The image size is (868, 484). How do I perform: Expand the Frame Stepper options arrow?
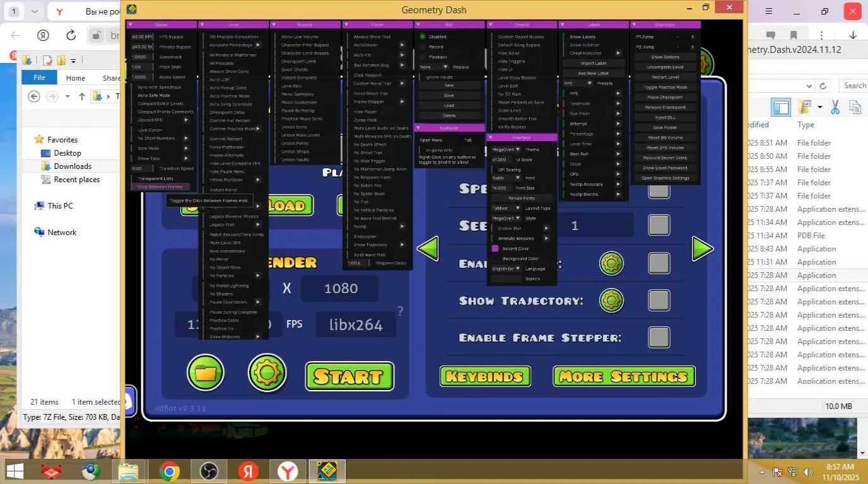point(402,101)
